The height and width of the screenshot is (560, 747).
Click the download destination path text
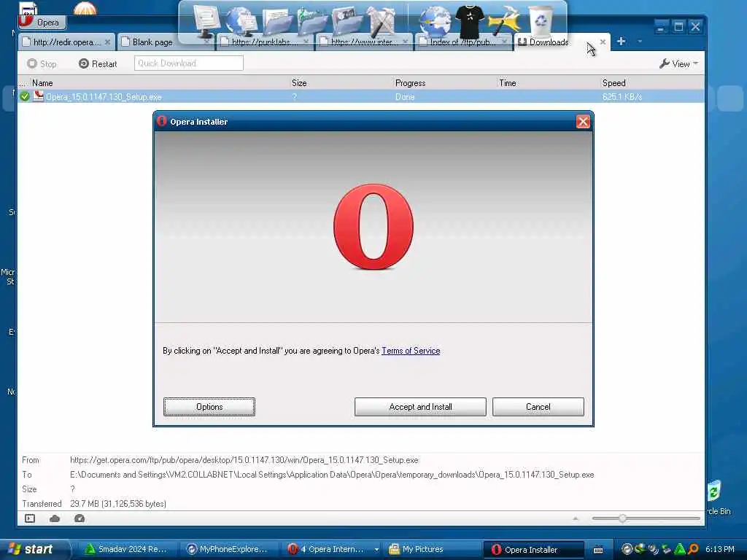tap(332, 474)
